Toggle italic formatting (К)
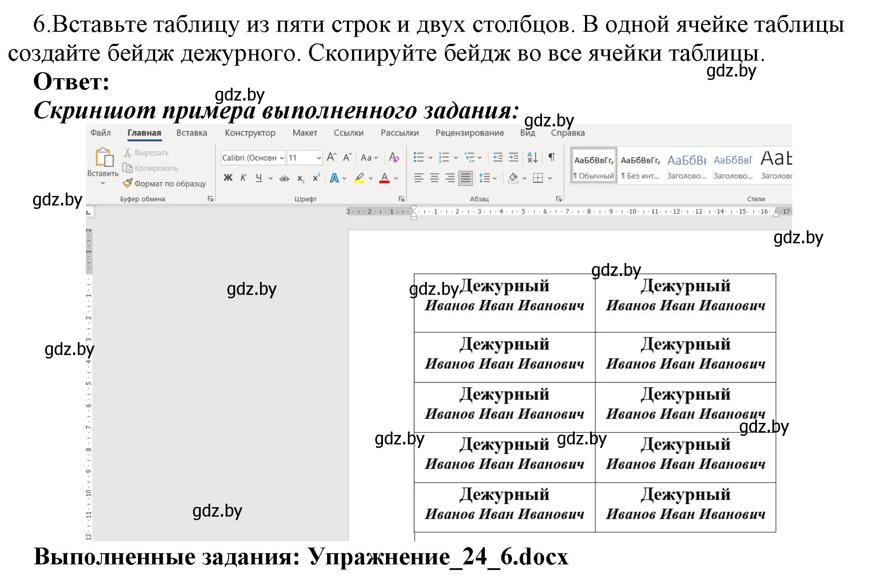 point(243,178)
